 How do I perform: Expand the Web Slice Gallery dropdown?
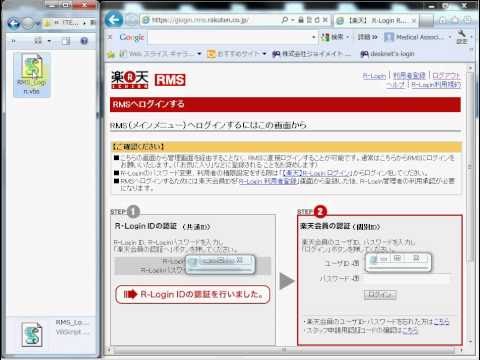(199, 54)
